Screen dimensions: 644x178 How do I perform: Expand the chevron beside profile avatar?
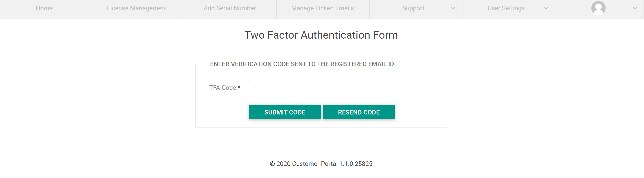(x=635, y=8)
